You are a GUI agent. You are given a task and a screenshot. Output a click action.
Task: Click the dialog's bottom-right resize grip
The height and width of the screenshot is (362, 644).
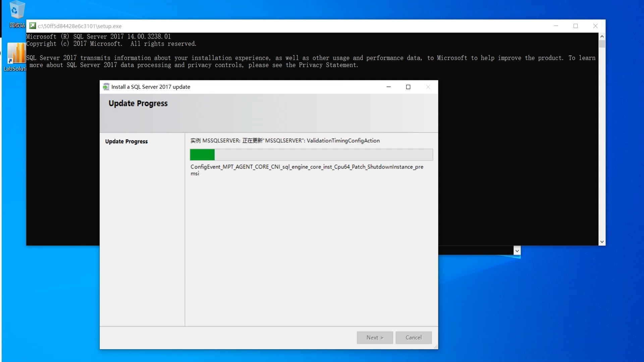point(436,347)
